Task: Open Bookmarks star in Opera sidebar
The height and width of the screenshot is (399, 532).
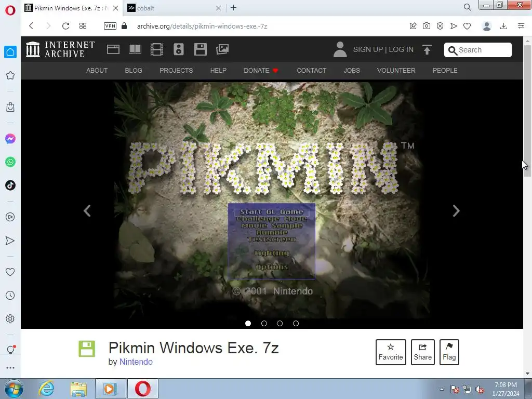Action: (10, 75)
